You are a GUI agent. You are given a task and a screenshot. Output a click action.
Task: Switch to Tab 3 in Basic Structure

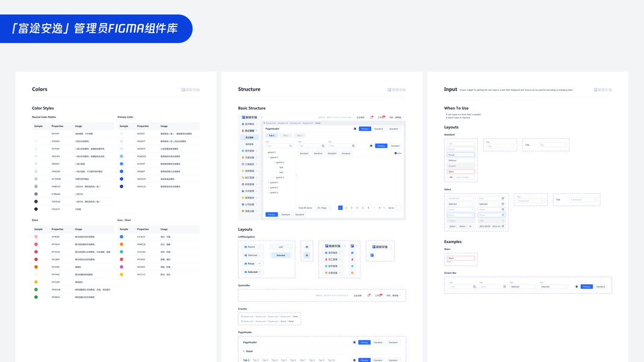pos(299,135)
